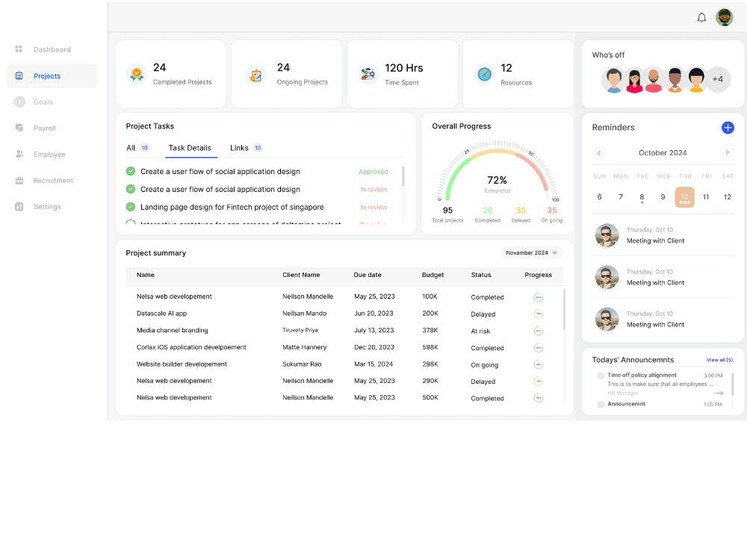
Task: Open the November 2024 month dropdown
Action: coord(531,253)
